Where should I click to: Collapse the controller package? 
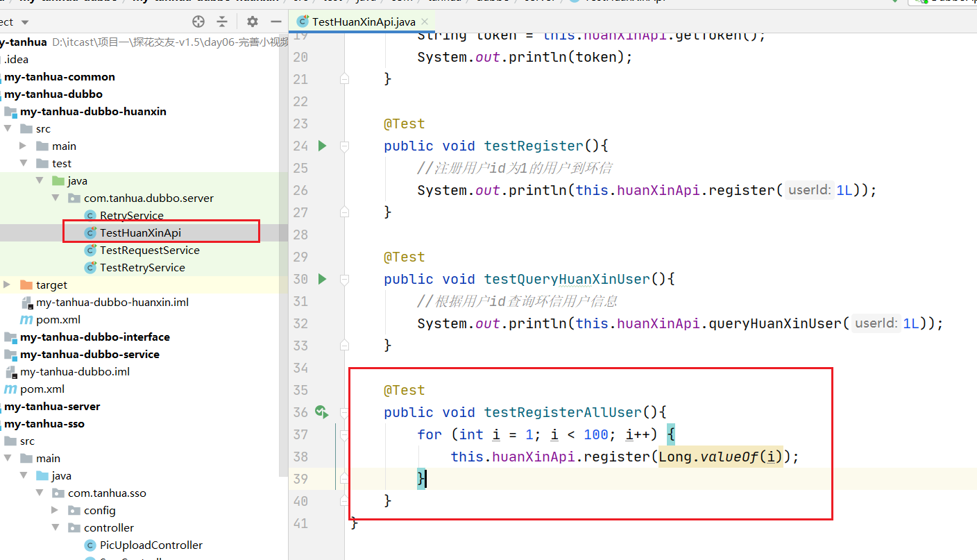(56, 527)
